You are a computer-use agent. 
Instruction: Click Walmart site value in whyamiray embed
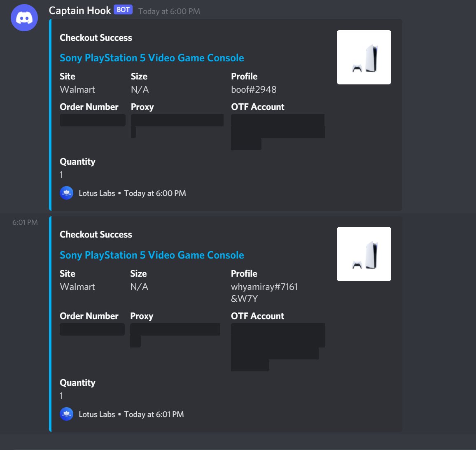[x=77, y=287]
